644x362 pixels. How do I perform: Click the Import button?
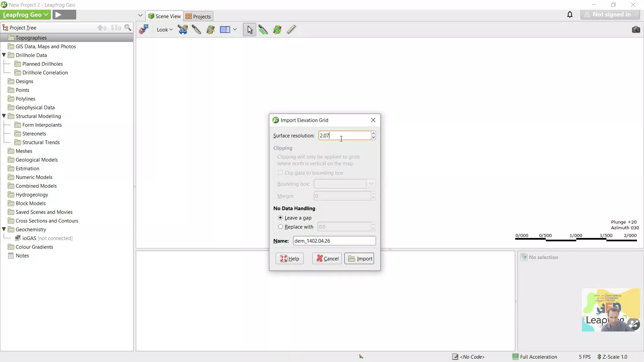coord(361,258)
